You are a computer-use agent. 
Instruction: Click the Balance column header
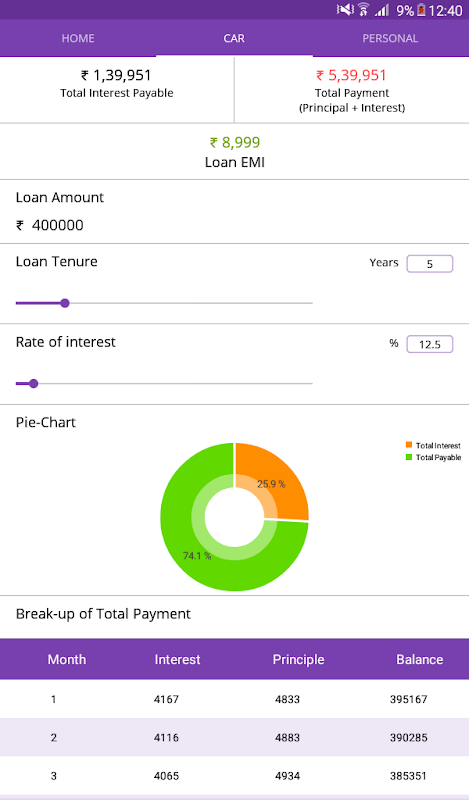click(419, 659)
